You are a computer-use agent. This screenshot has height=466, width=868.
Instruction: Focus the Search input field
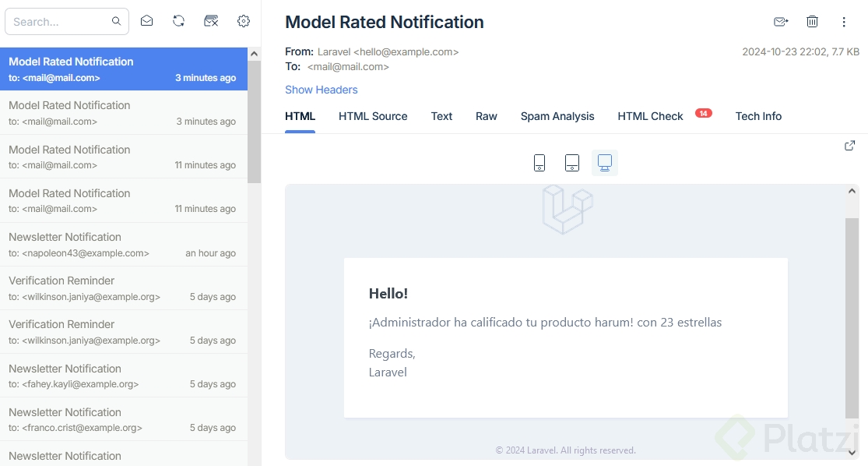tap(60, 22)
